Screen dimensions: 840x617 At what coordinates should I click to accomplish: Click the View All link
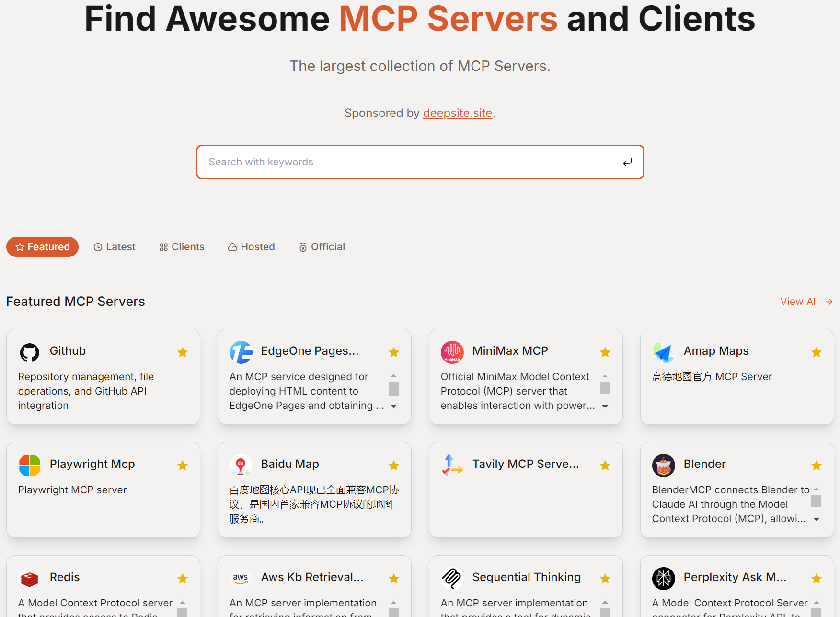tap(806, 302)
